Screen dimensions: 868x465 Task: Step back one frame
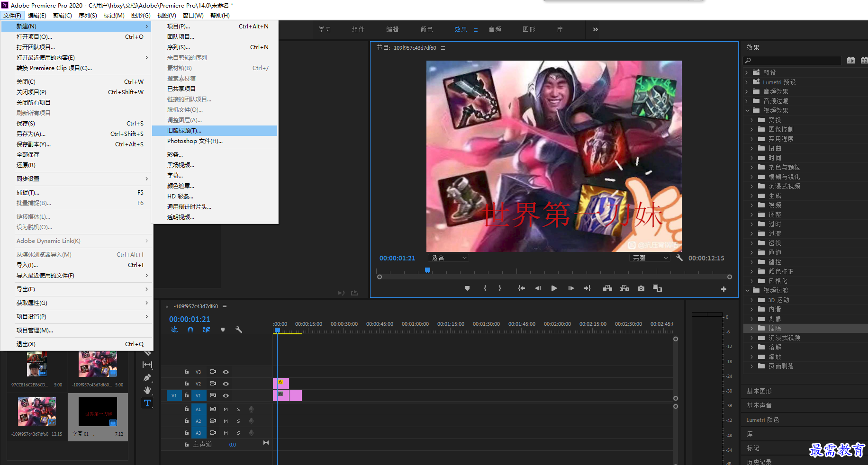[538, 288]
